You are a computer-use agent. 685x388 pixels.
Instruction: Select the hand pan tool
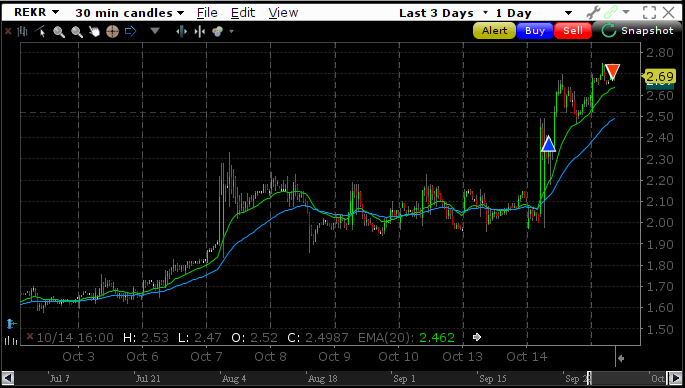(94, 31)
